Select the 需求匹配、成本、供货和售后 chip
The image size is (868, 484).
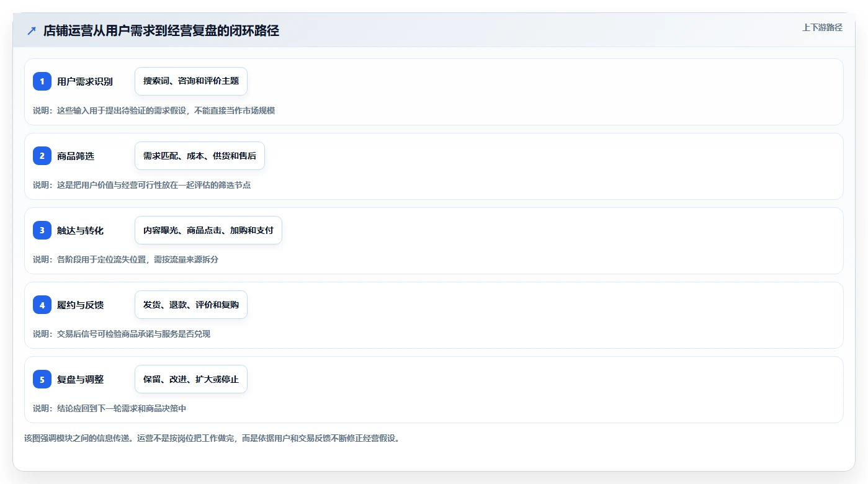tap(200, 156)
